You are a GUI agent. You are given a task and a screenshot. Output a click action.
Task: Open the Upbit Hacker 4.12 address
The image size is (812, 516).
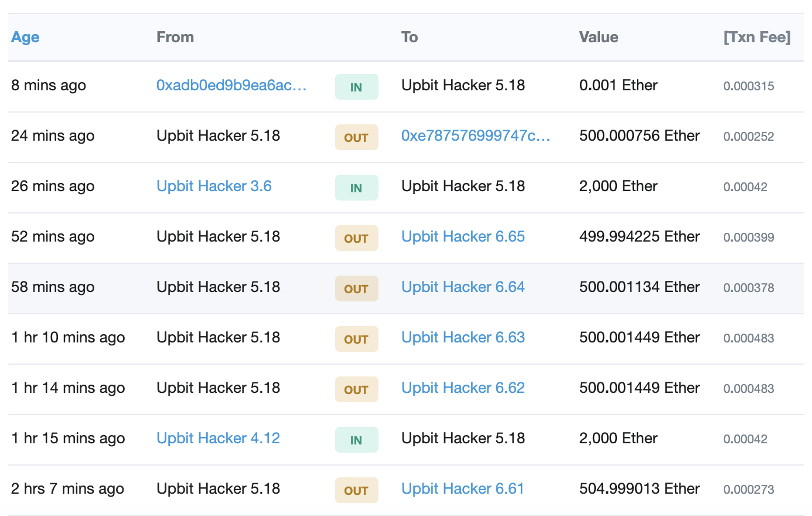218,439
